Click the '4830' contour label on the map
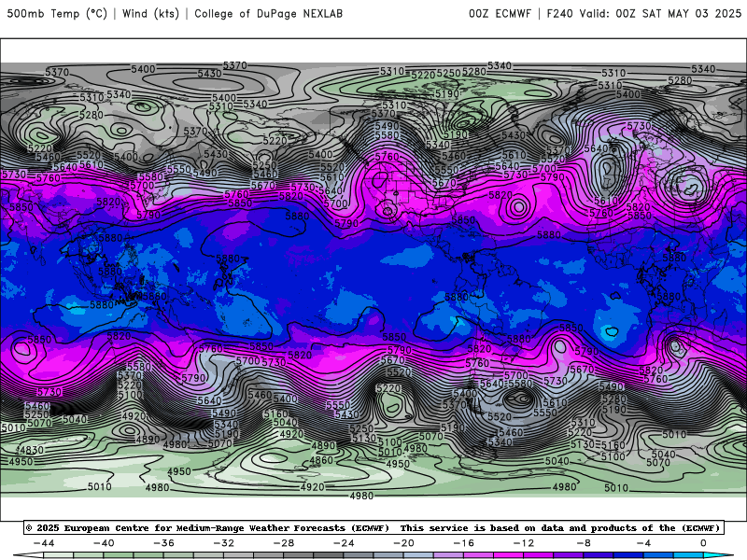This screenshot has width=747, height=560. pos(31,450)
